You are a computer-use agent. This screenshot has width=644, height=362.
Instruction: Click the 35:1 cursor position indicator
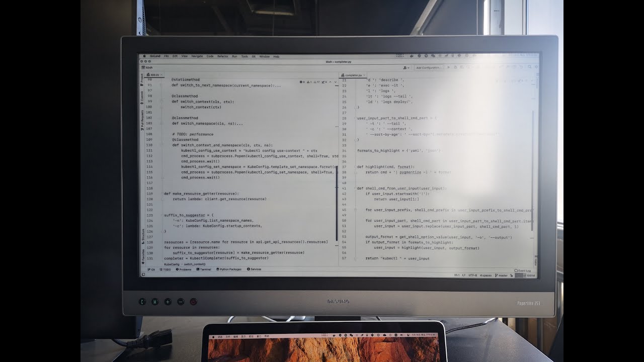[x=456, y=276]
